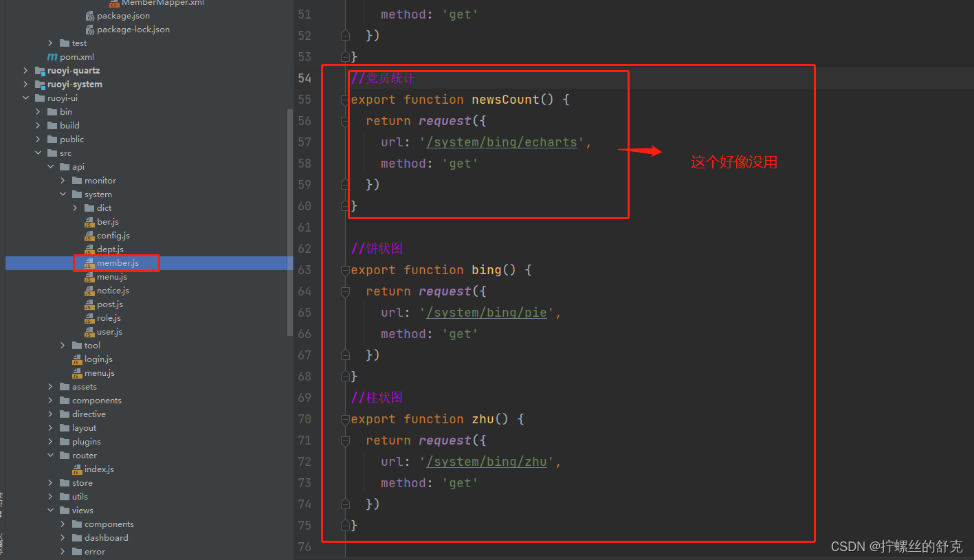This screenshot has height=560, width=974.
Task: Expand ruoyi-quartz module
Action: point(25,71)
